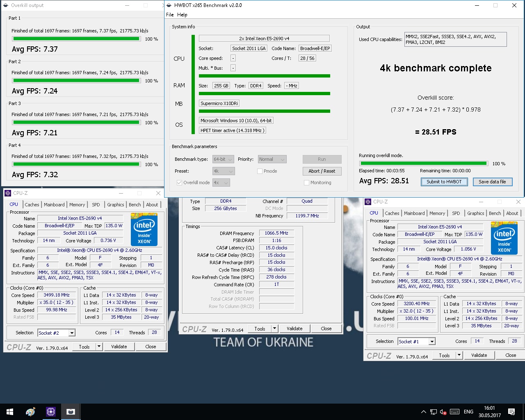Screen dimensions: 525x420
Task: Click Save data file button
Action: click(492, 182)
